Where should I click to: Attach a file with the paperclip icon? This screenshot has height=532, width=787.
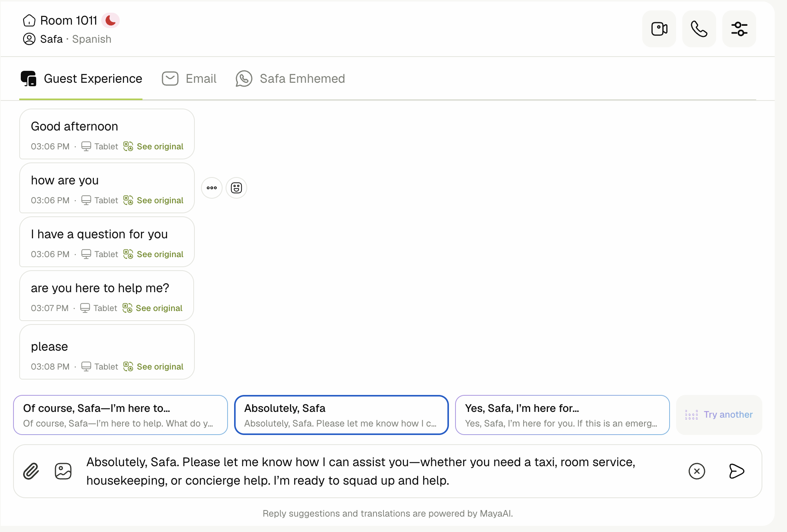(x=31, y=471)
